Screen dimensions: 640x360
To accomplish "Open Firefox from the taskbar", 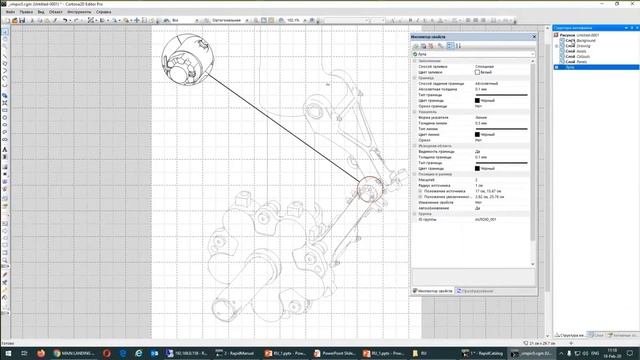I will tap(41, 353).
